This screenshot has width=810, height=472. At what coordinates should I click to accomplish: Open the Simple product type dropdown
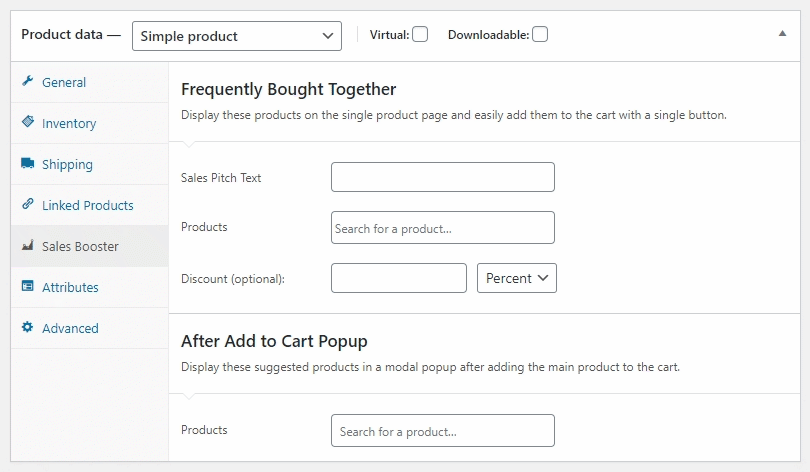tap(237, 36)
